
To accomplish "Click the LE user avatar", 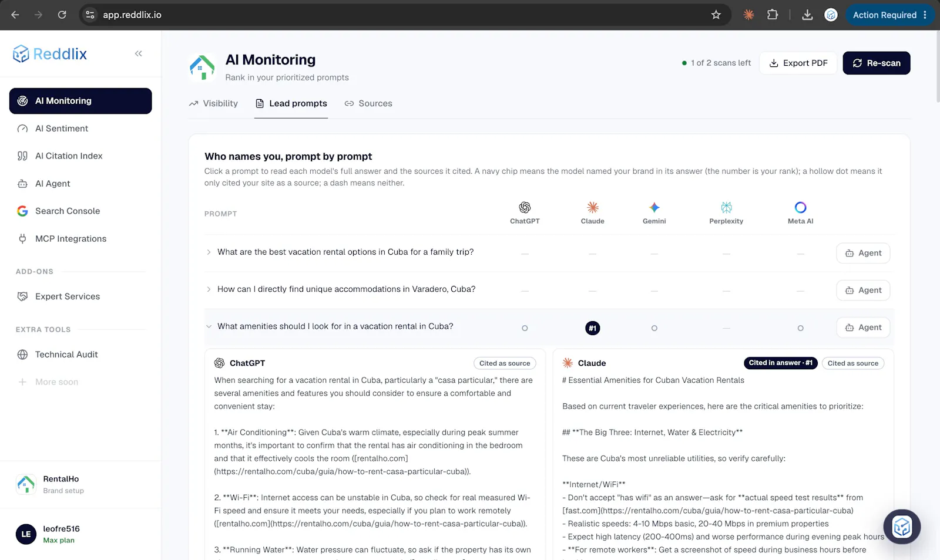I will (26, 534).
